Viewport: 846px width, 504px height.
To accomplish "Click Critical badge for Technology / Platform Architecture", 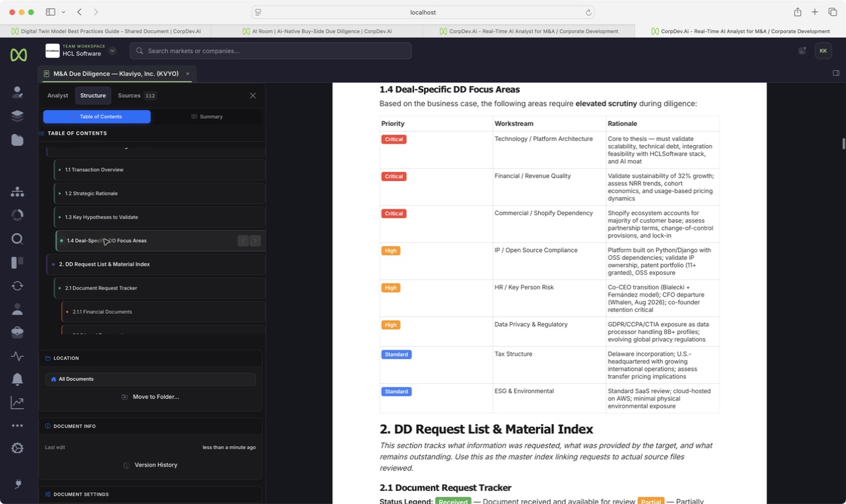I will [394, 139].
